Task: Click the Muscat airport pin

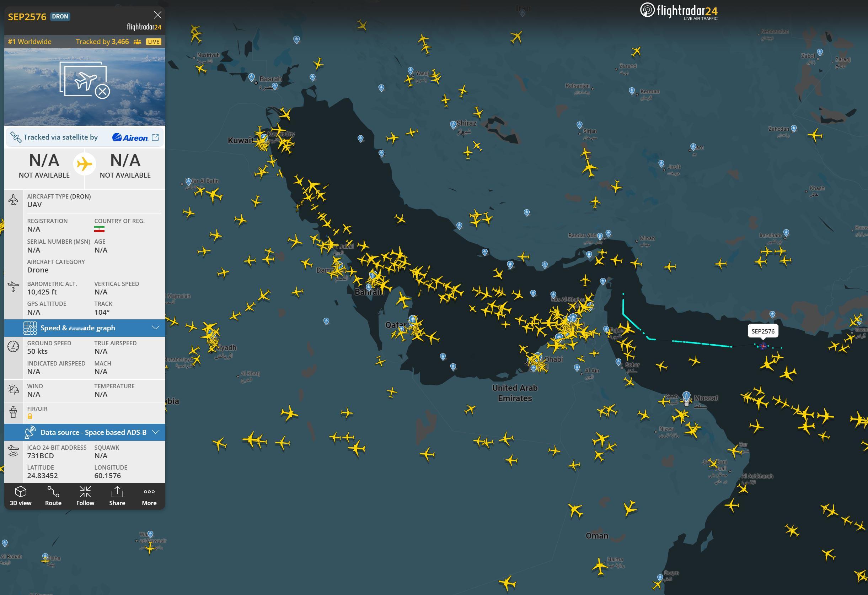Action: (686, 396)
